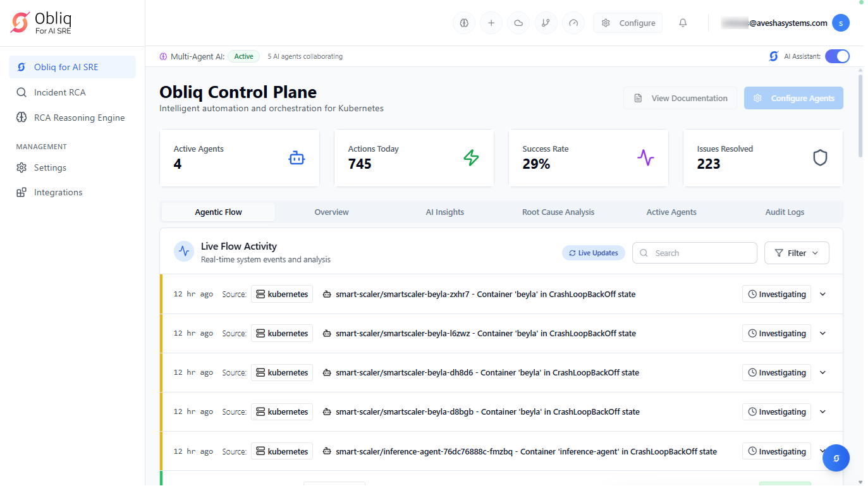Screen dimensions: 868x493
Task: Click the user avatar 's' circle
Action: [x=840, y=23]
